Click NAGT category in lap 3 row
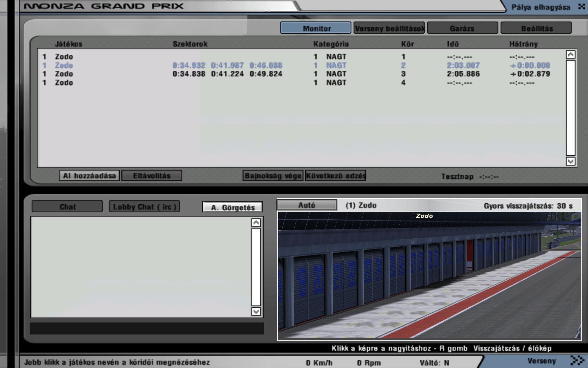588x368 pixels. coord(336,74)
